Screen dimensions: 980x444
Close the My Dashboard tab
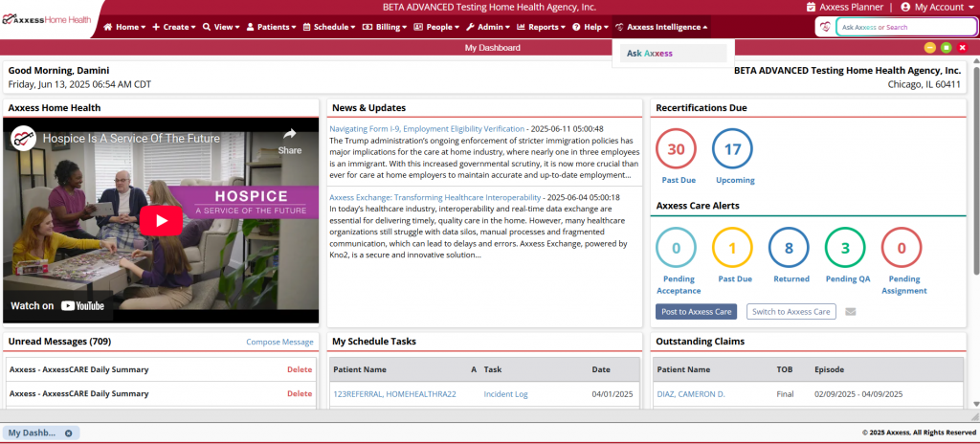click(x=68, y=433)
